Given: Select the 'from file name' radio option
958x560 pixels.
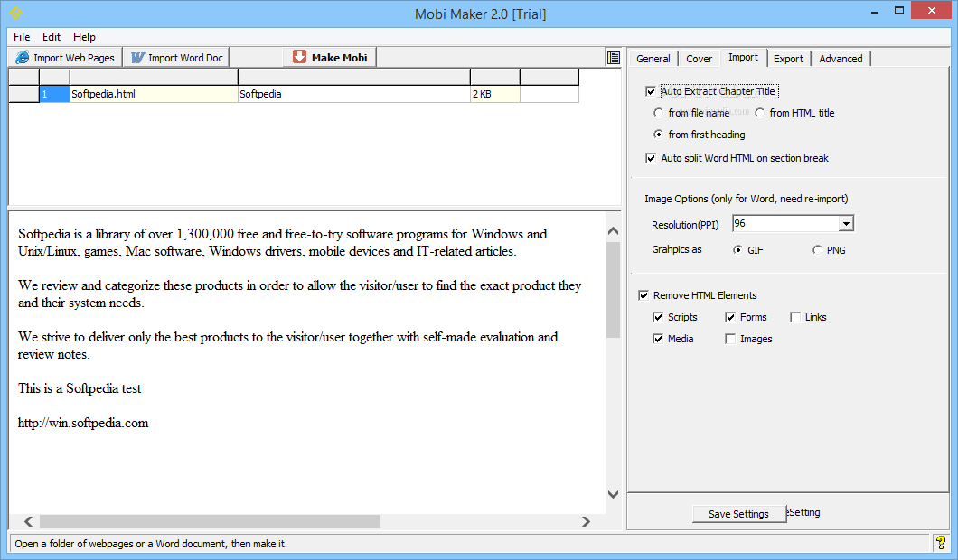Looking at the screenshot, I should (658, 113).
